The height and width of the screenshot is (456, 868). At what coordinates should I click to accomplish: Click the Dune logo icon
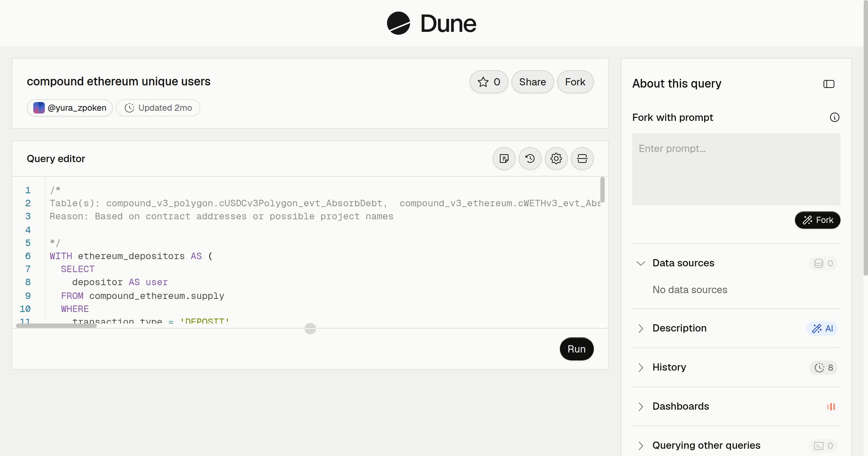coord(398,23)
